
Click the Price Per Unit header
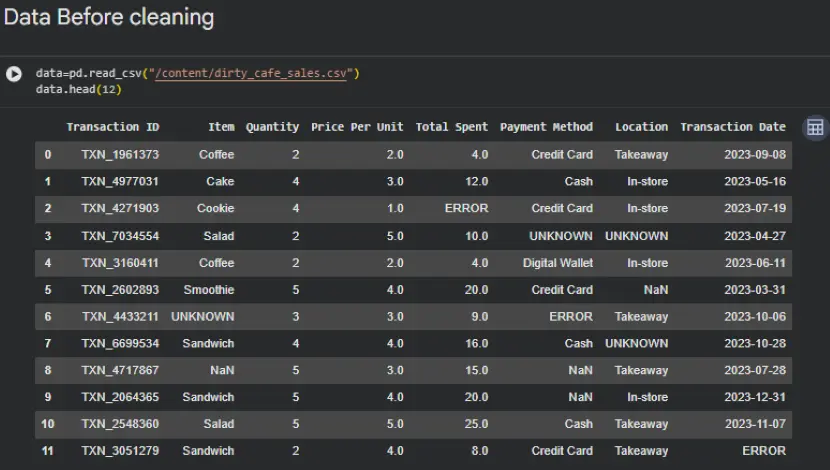pos(357,127)
